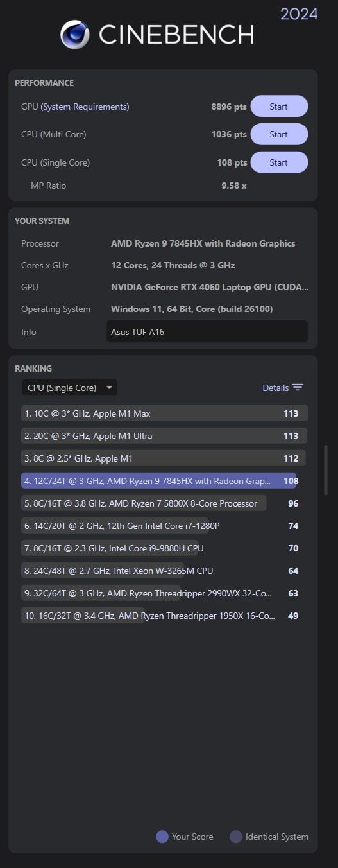Select the Intel Core i9-9880H ranking row
Image resolution: width=338 pixels, height=868 pixels.
[164, 548]
